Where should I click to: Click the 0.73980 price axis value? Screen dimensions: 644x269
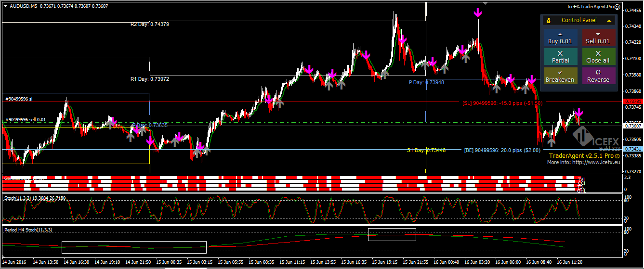(633, 75)
